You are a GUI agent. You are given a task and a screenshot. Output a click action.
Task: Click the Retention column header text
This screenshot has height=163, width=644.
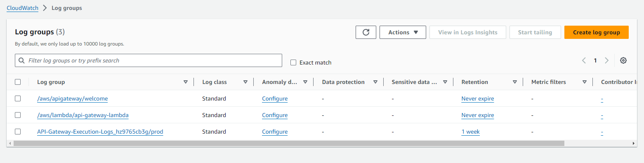pyautogui.click(x=475, y=82)
